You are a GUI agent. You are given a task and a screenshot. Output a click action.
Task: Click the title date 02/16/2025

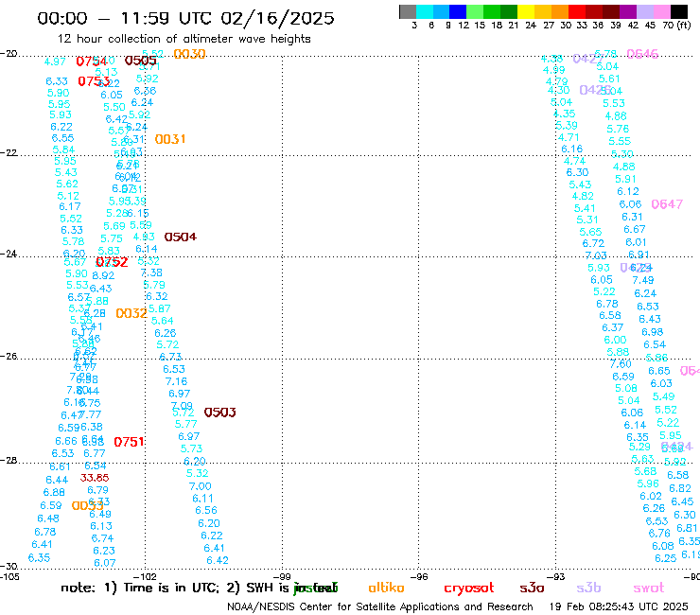pos(277,19)
